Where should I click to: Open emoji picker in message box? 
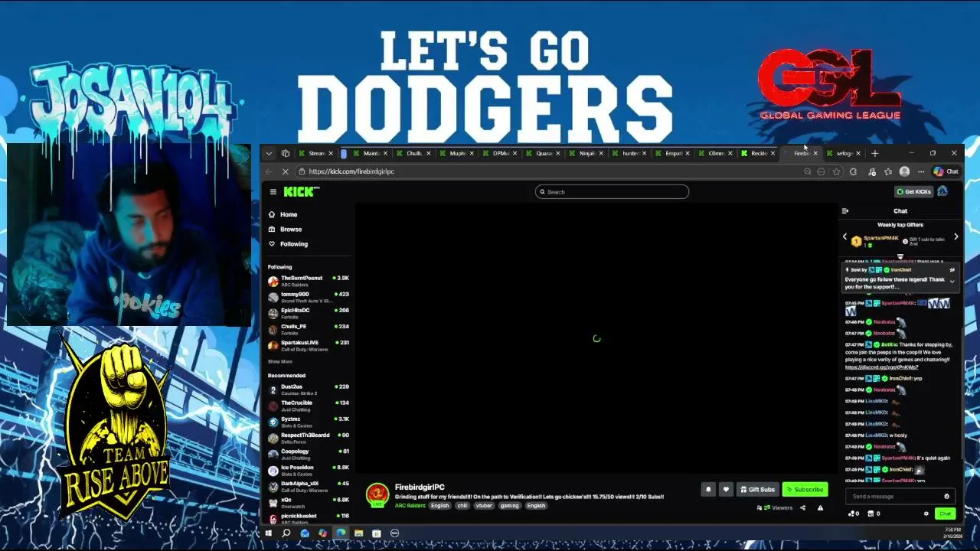(946, 497)
